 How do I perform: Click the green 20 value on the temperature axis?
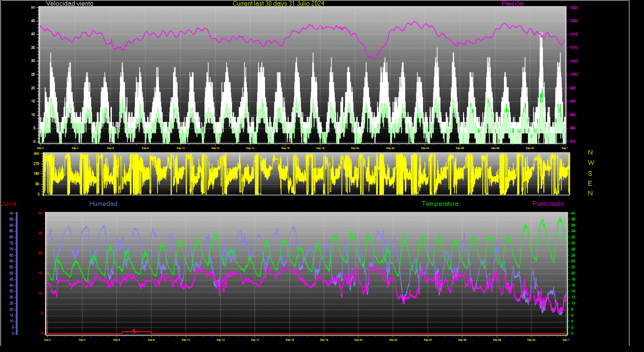coord(573,273)
